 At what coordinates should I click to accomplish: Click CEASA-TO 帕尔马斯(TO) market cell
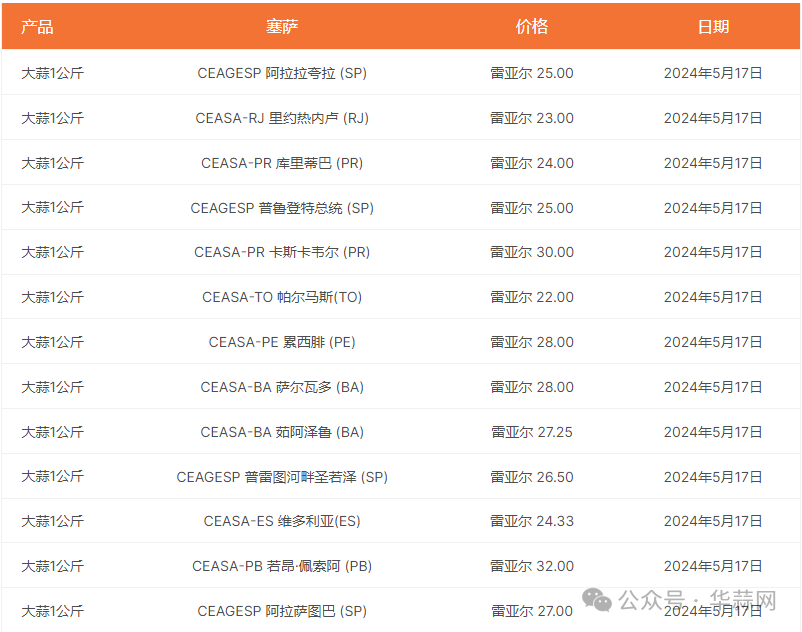pos(282,297)
